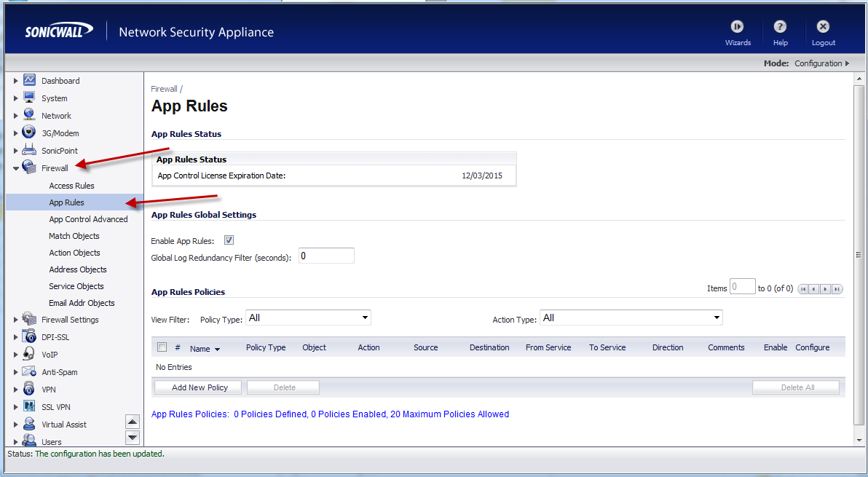Open App Control Advanced page
The height and width of the screenshot is (477, 868).
[x=88, y=219]
